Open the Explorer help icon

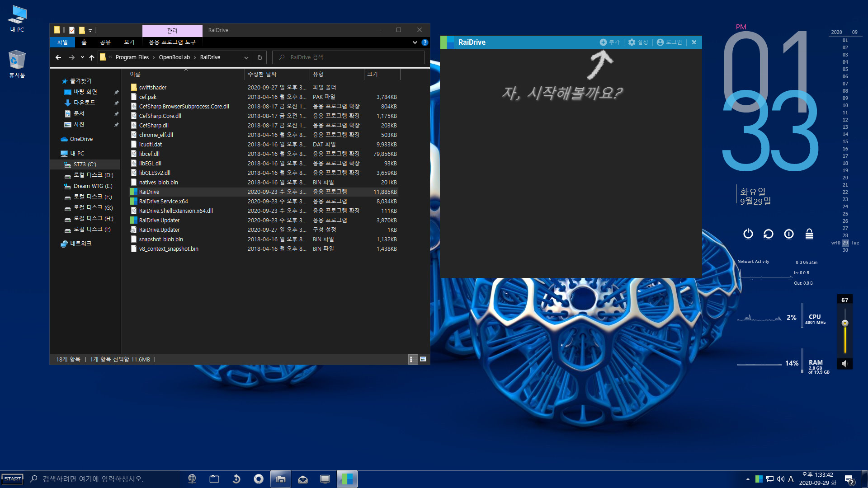pyautogui.click(x=425, y=42)
